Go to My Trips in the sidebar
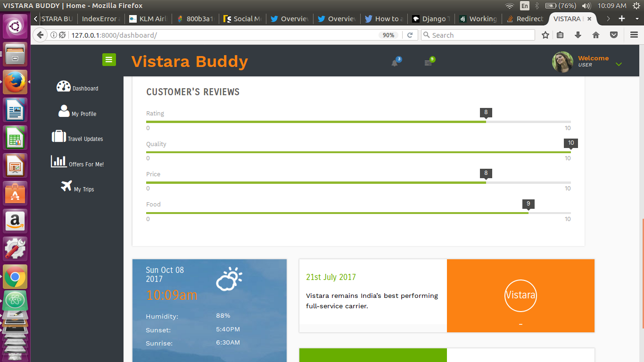This screenshot has height=362, width=644. pyautogui.click(x=77, y=187)
